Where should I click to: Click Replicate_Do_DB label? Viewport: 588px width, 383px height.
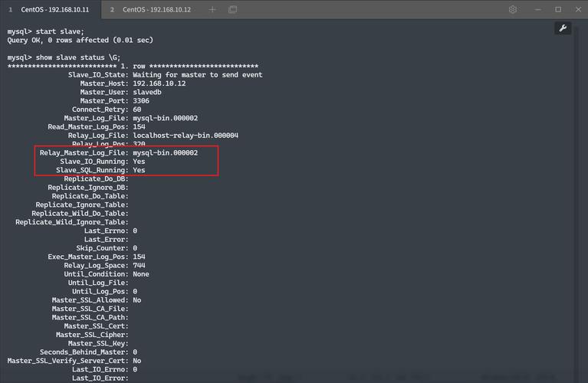(96, 178)
